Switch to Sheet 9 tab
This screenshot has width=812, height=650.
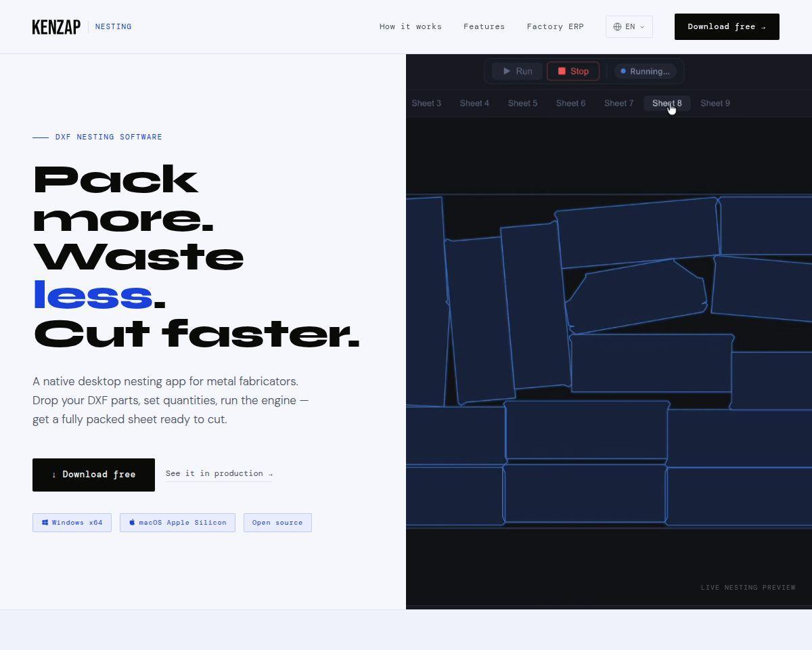(x=715, y=104)
